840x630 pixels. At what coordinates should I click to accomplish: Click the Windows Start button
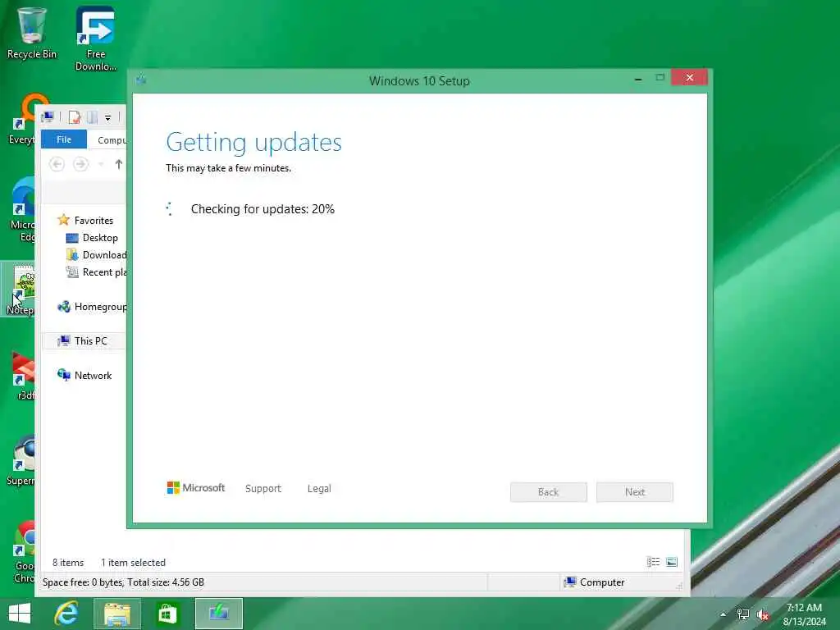pos(20,614)
